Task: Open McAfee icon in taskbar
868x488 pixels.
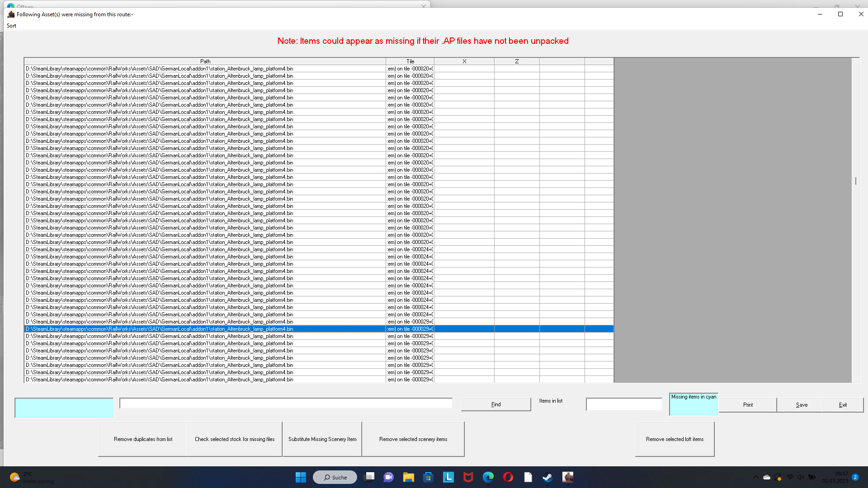Action: point(468,477)
